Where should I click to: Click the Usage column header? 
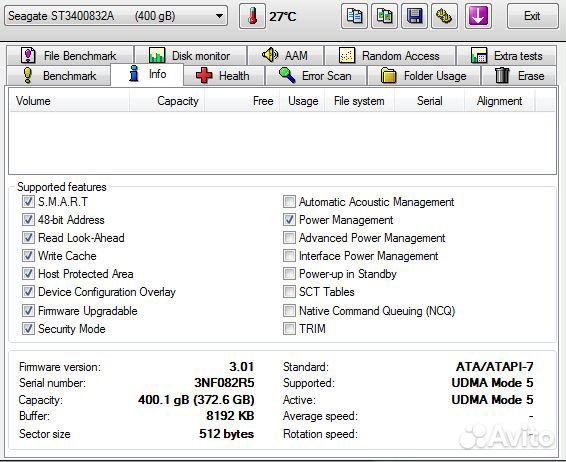[302, 101]
